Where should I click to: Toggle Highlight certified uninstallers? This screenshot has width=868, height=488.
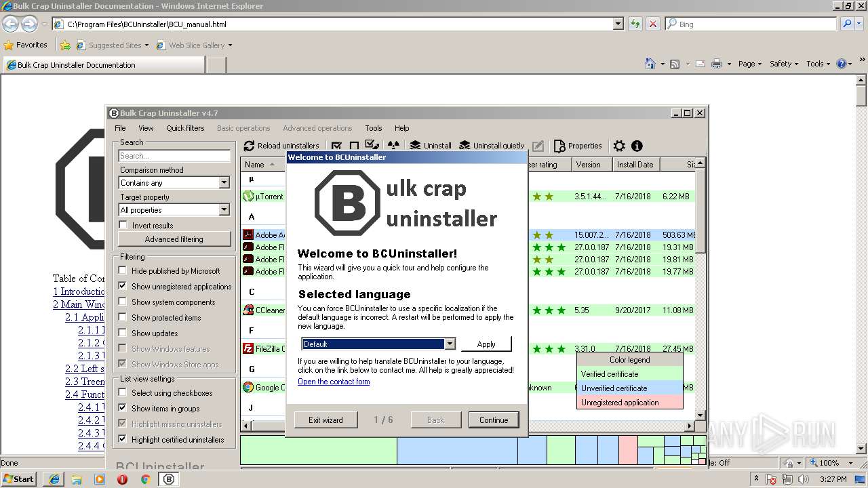pos(123,439)
